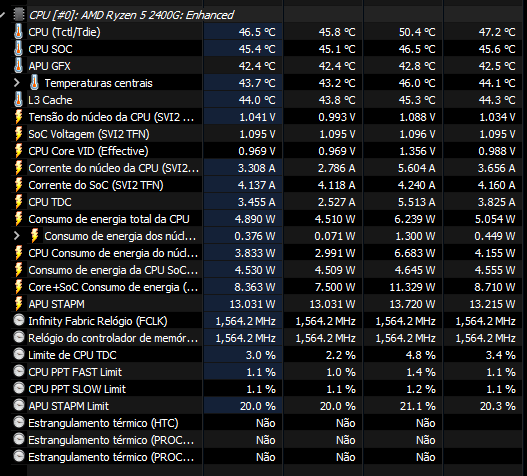Collapse the CPU [#0] AMD Ryzen 5 2400G group
Screen dimensions: 527x476
pos(3,15)
